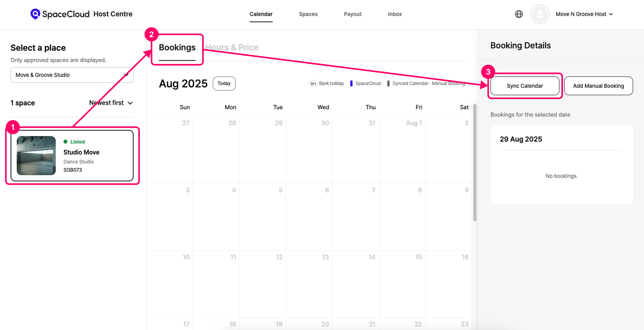
Task: Click the SpaceCloud logo icon
Action: pos(35,14)
